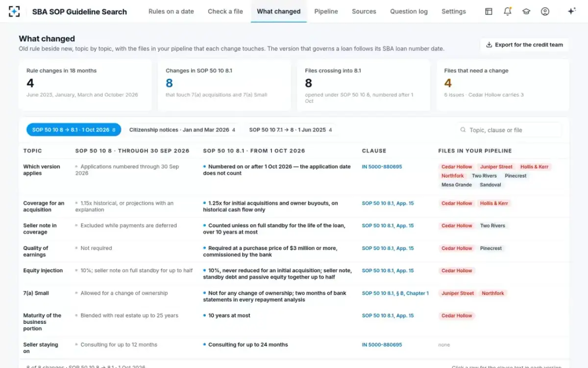588x368 pixels.
Task: Click the Sandoval file tag
Action: click(490, 185)
